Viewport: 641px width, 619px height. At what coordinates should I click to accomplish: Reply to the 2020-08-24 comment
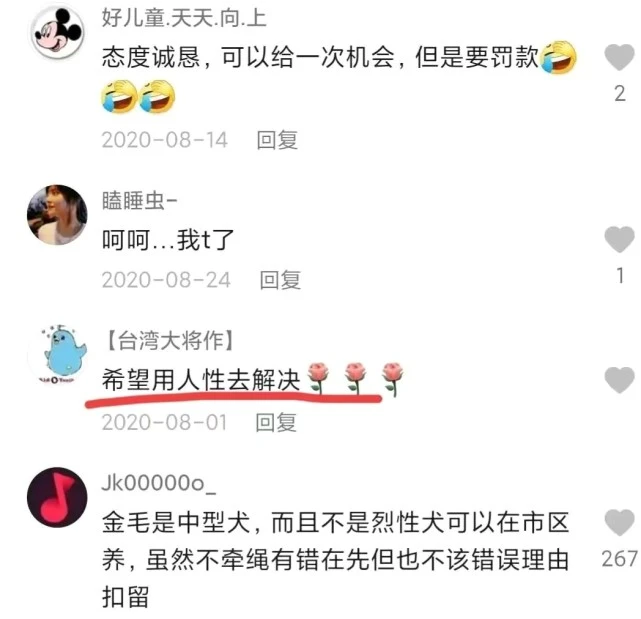click(280, 280)
